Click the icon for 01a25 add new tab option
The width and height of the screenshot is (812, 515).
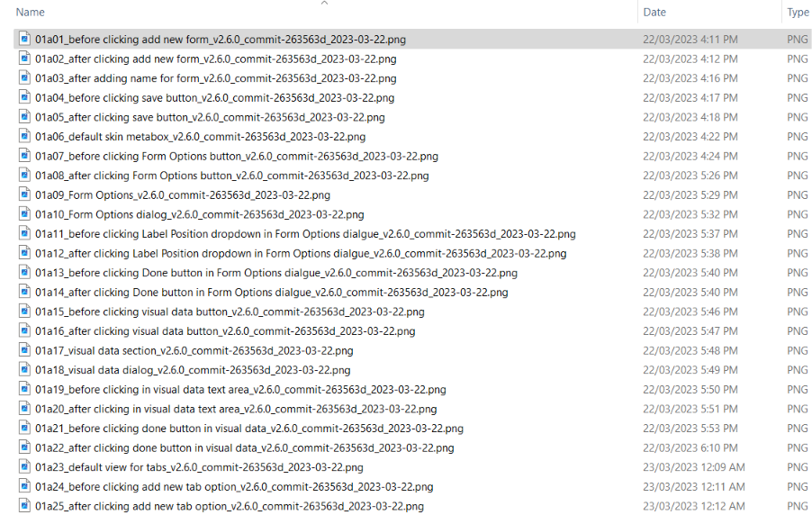point(25,507)
